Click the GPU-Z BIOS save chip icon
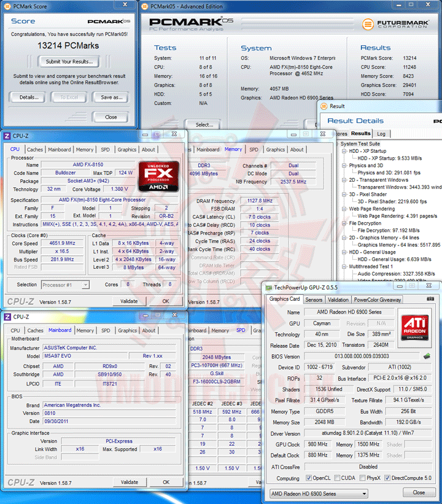442x504 pixels. (427, 356)
